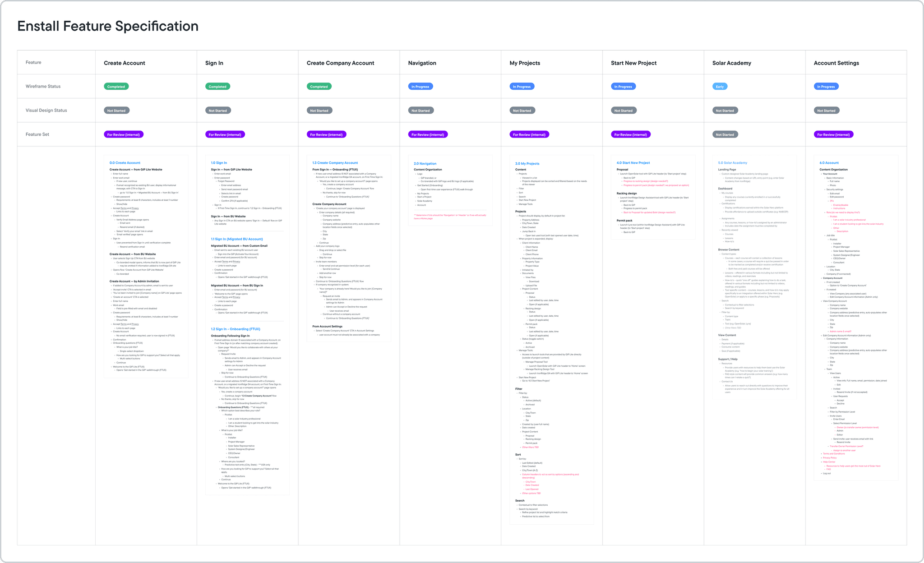Click In Progress badge under Start New Project
924x563 pixels.
[624, 87]
